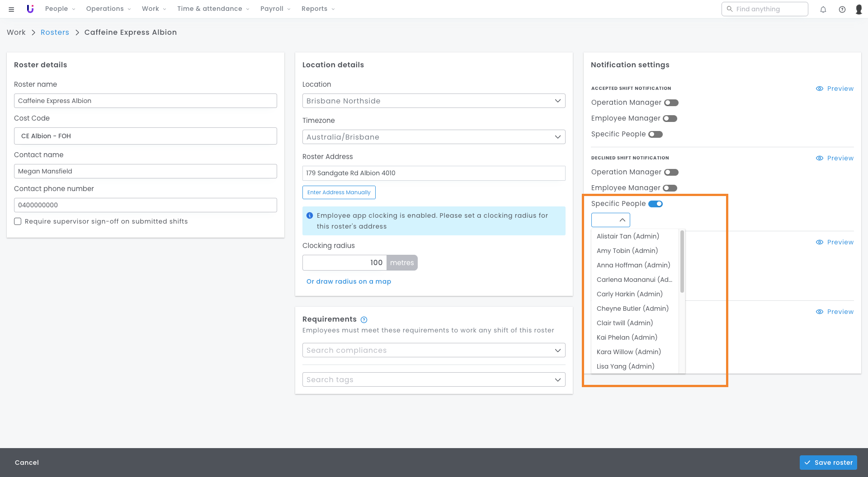Click the Requirements help info icon
Viewport: 868px width, 477px height.
coord(364,320)
